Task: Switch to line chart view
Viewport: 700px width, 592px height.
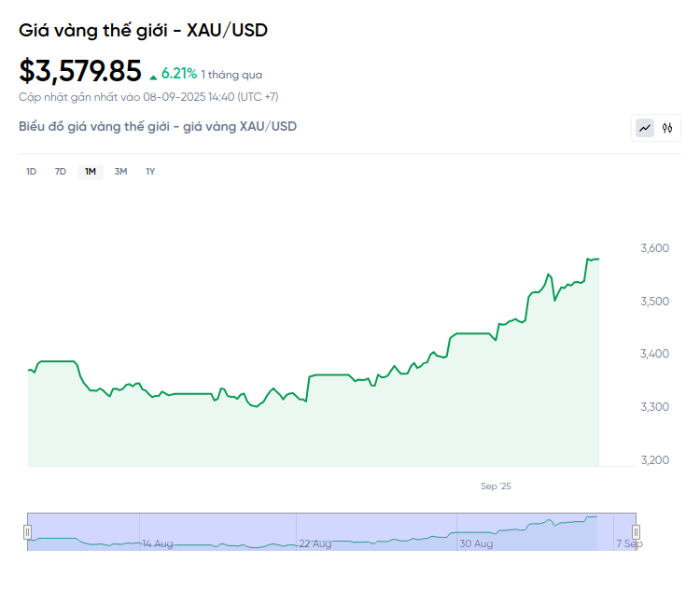Action: pyautogui.click(x=645, y=128)
